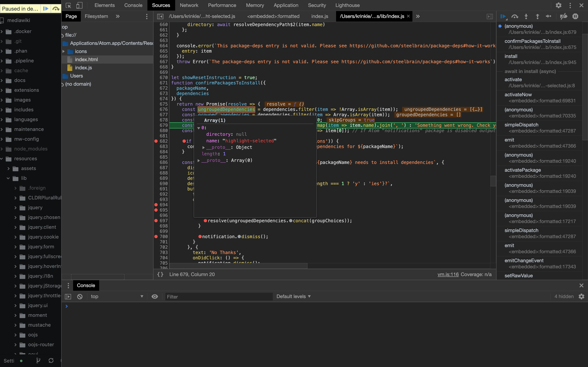Open the Default levels dropdown
This screenshot has width=588, height=367.
point(293,296)
